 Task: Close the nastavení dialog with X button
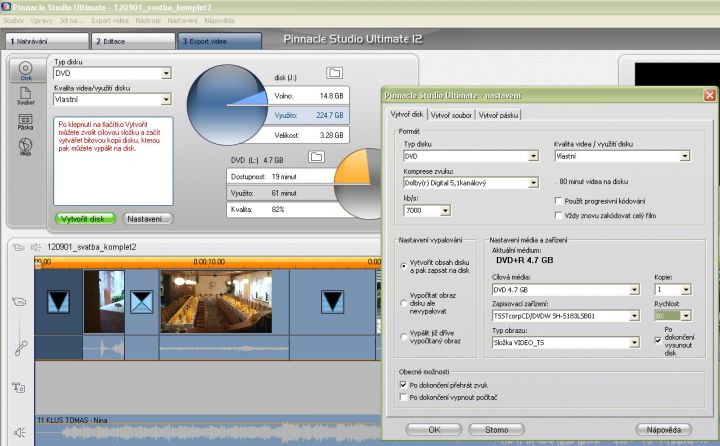click(x=709, y=95)
